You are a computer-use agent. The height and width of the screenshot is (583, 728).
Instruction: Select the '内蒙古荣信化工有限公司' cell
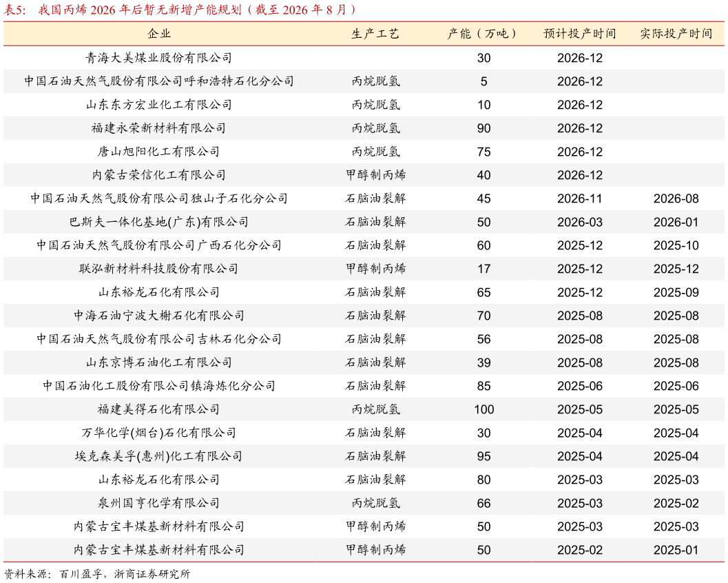tap(159, 175)
